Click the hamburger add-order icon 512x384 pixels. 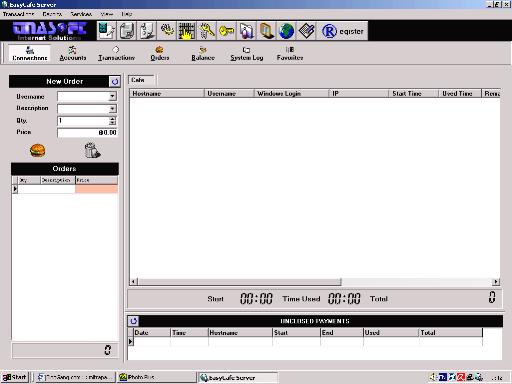click(38, 150)
